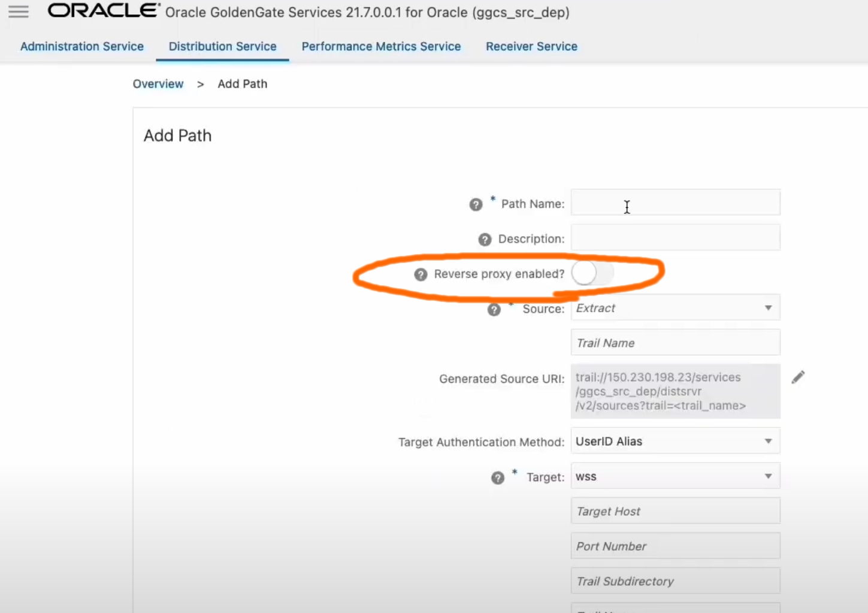868x613 pixels.
Task: Click the Path Name input field
Action: click(x=675, y=203)
